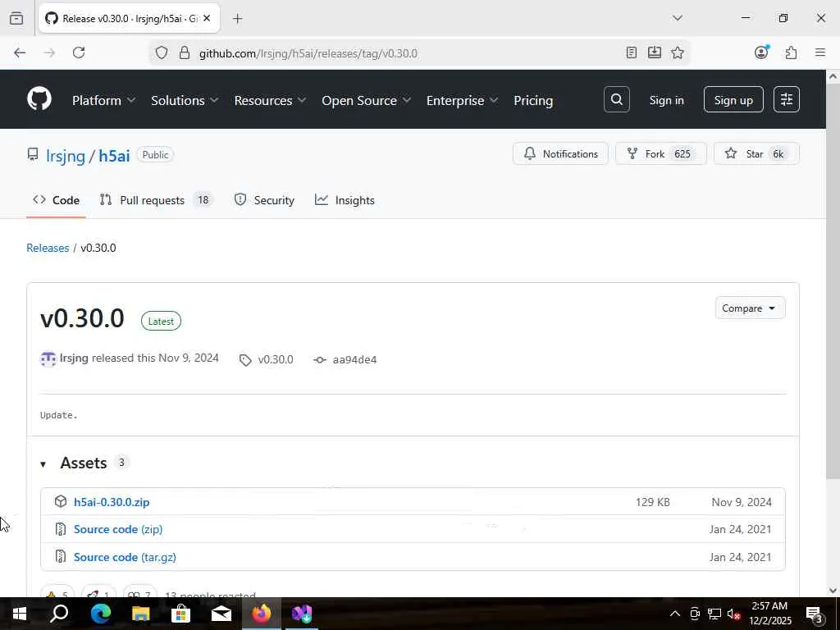Open the Windows search icon in taskbar
The height and width of the screenshot is (630, 840).
59,614
